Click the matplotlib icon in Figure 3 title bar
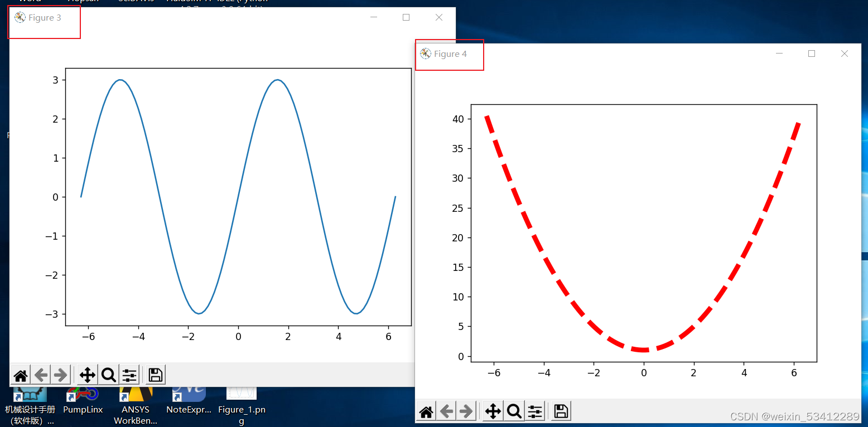868x427 pixels. pos(20,17)
